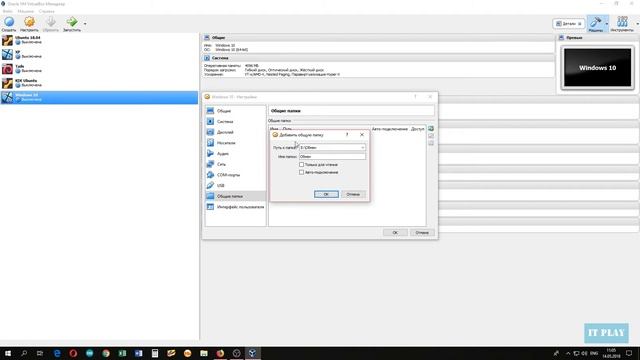Click the edit shared folder icon
This screenshot has width=640, height=360.
(x=431, y=136)
